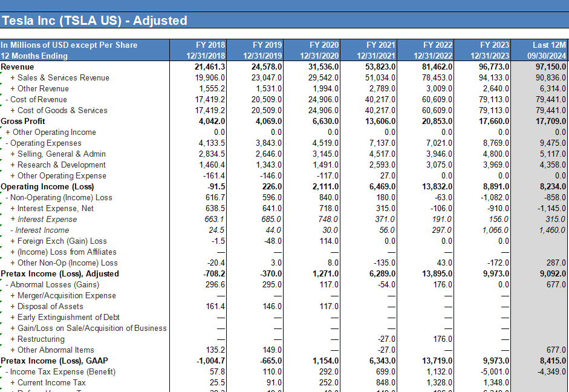Select '- Non-Operating (Income) Loss' label
569x392 pixels.
(x=59, y=197)
